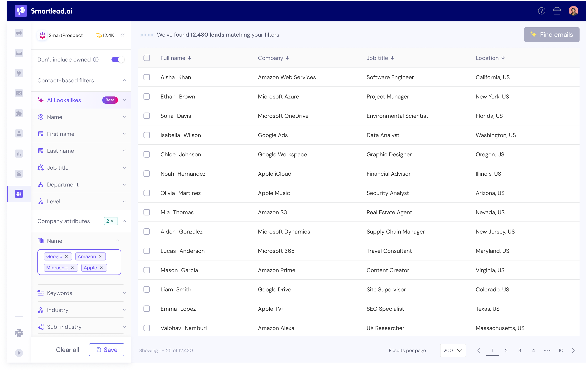Screen dimensions: 588x371
Task: Open the inbox sidebar icon
Action: (x=19, y=53)
